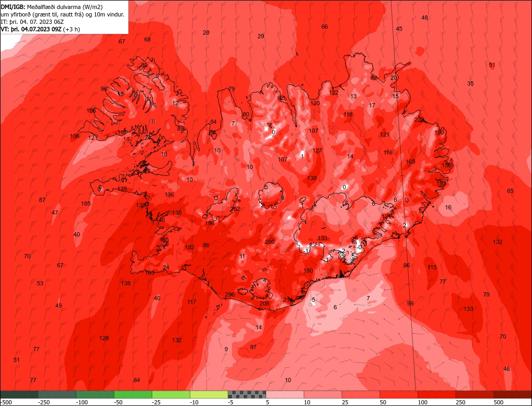The height and width of the screenshot is (406, 532).
Task: Click the value "202" on the glacier outline
Action: tap(235, 209)
